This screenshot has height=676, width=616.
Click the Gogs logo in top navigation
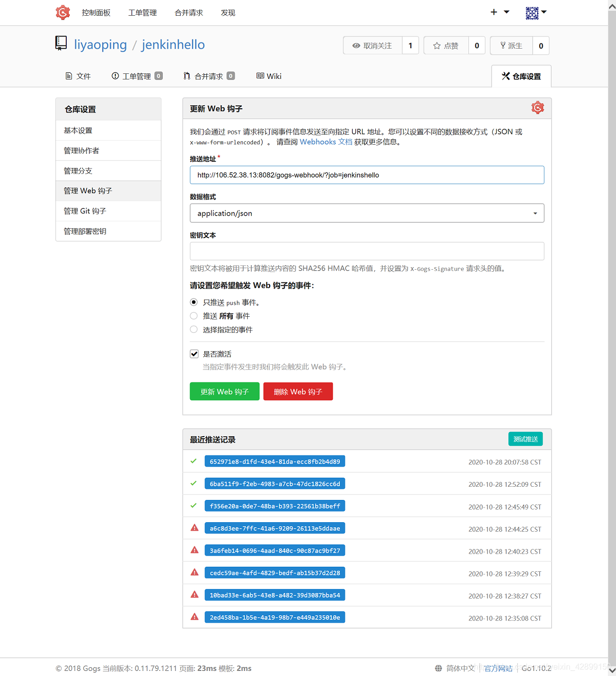(63, 12)
